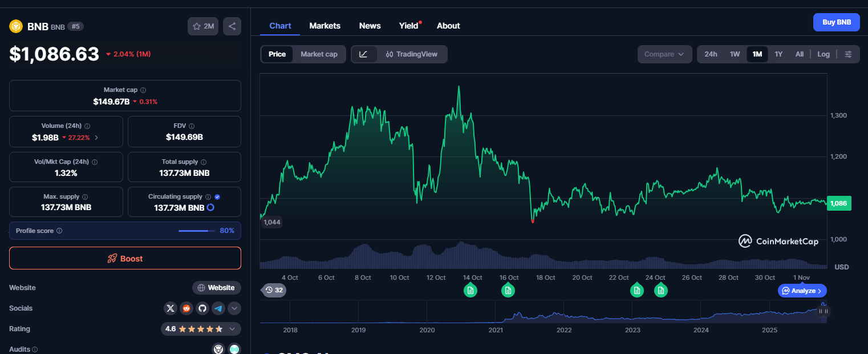The image size is (868, 354).
Task: Open the Markets tab
Action: coord(325,26)
